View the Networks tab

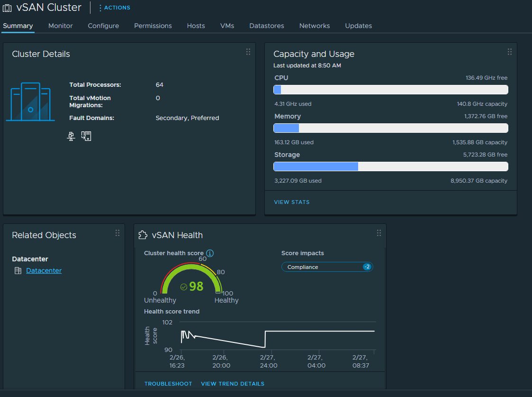coord(315,26)
